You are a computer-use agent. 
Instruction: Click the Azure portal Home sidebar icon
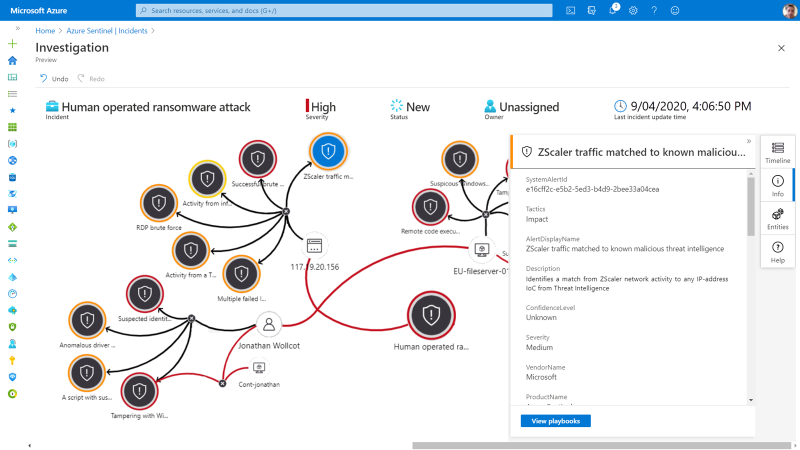[12, 60]
